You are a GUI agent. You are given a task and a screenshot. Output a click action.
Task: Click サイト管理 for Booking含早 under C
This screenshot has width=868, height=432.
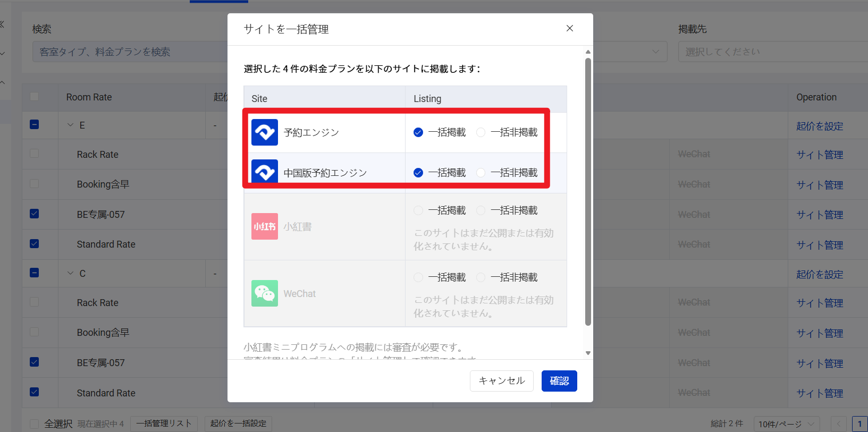coord(820,333)
